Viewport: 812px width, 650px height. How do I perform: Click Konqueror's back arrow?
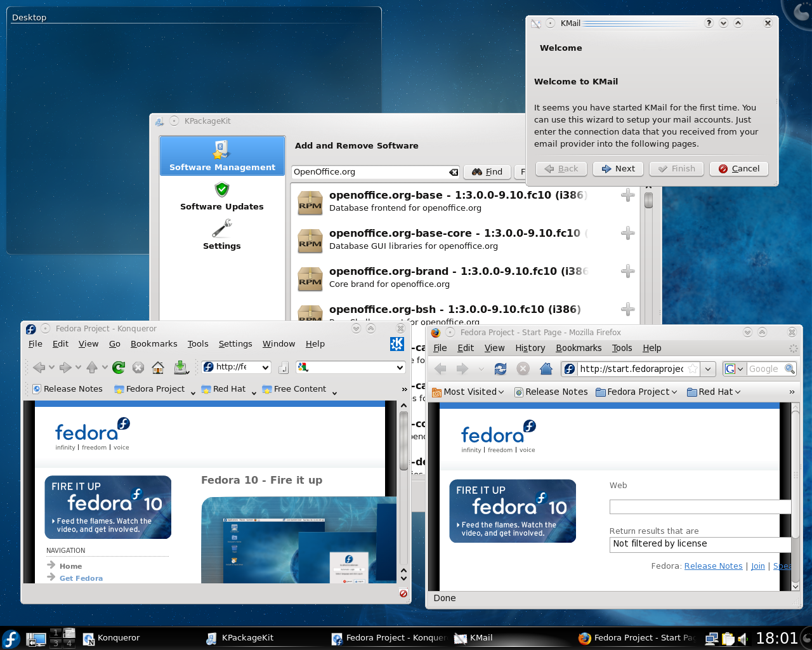click(39, 367)
